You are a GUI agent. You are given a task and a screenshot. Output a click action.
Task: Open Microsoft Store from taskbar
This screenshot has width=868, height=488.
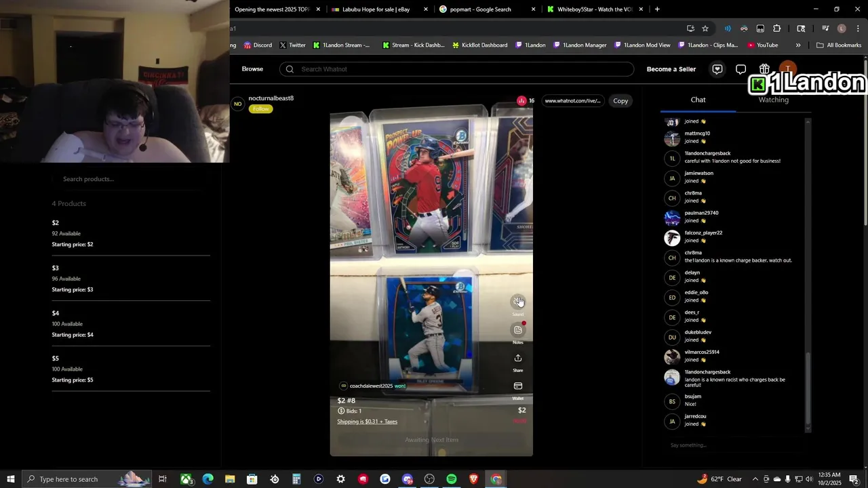[252, 479]
